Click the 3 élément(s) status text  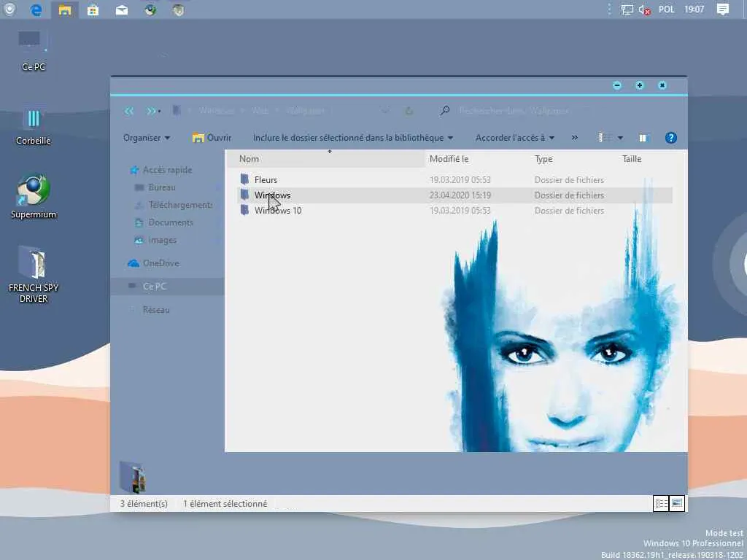(x=144, y=504)
